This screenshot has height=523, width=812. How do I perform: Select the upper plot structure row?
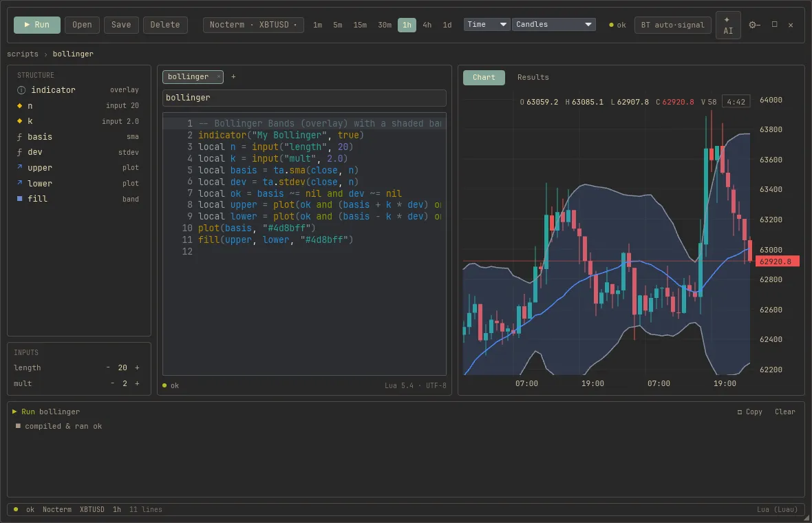[78, 168]
